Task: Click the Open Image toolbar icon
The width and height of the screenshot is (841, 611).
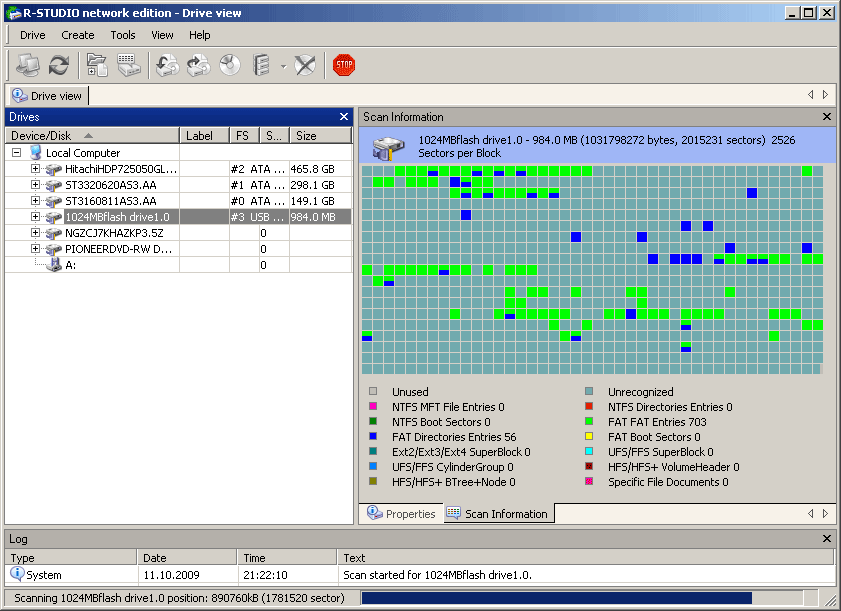Action: tap(167, 65)
